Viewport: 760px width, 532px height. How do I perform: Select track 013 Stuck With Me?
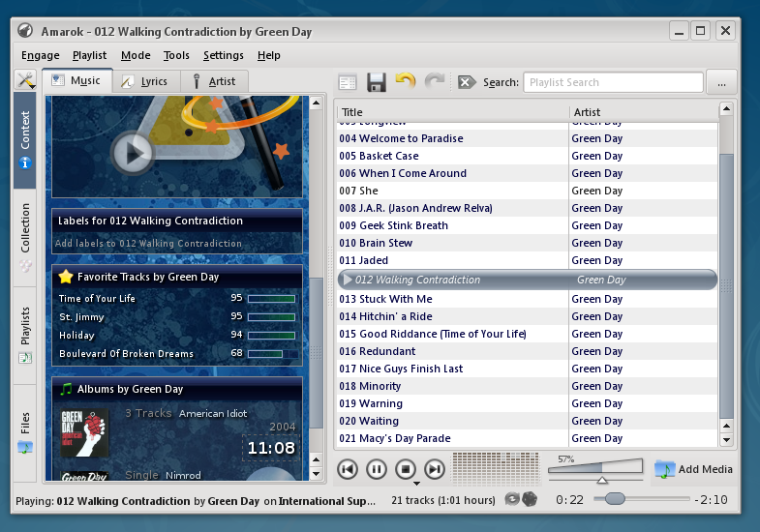pos(528,299)
